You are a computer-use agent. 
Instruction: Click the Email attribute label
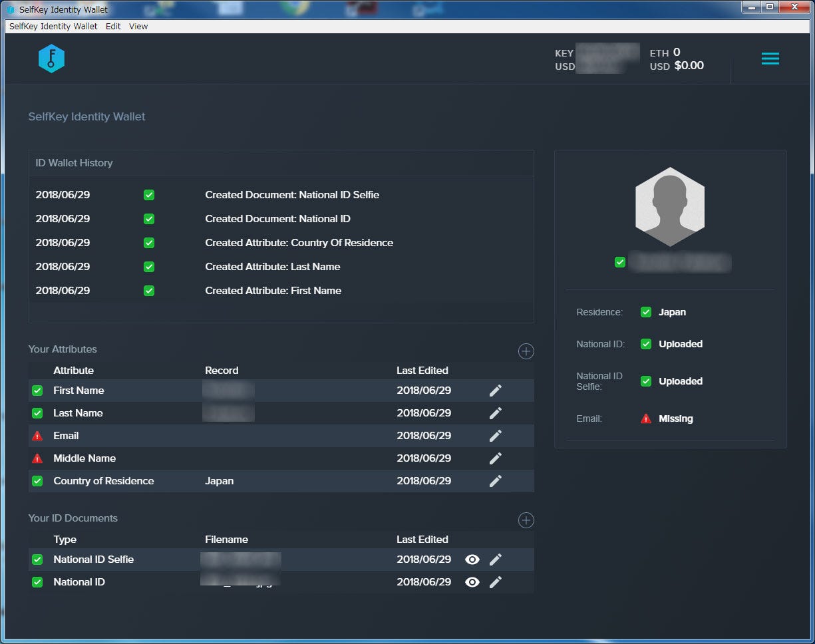point(66,436)
